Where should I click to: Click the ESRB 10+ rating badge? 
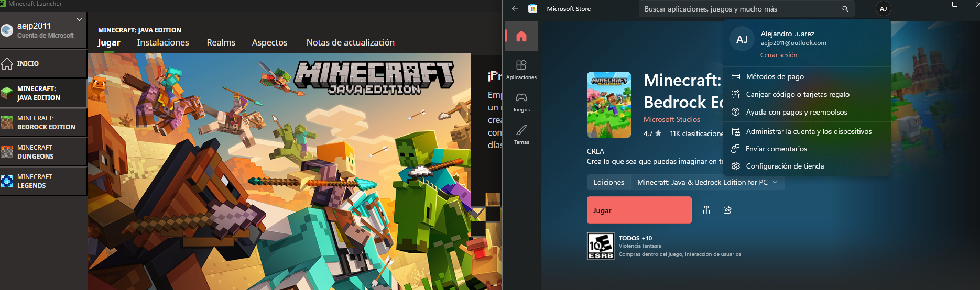tap(601, 246)
